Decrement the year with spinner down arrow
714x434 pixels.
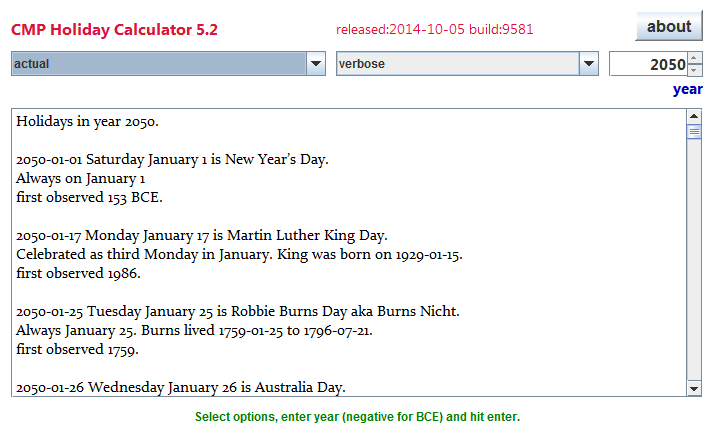(694, 70)
